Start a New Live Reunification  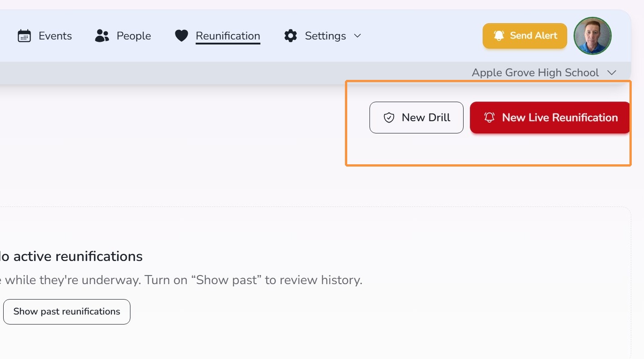point(550,118)
